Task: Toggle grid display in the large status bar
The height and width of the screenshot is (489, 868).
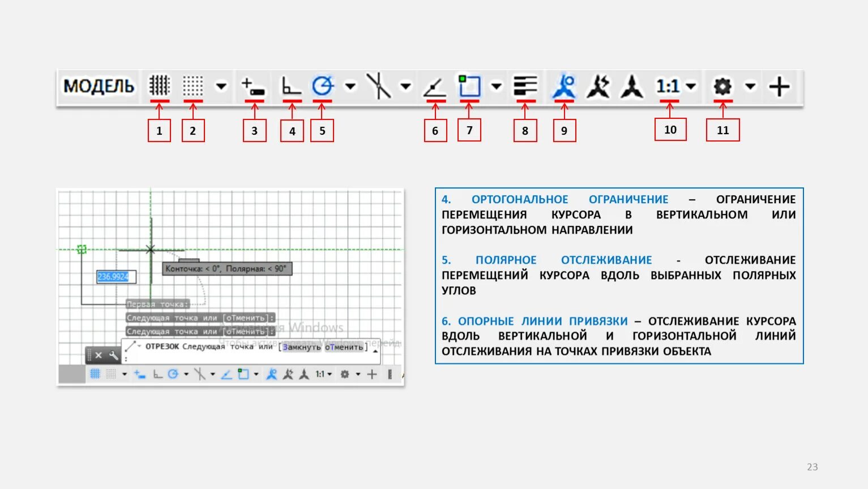Action: click(x=160, y=86)
